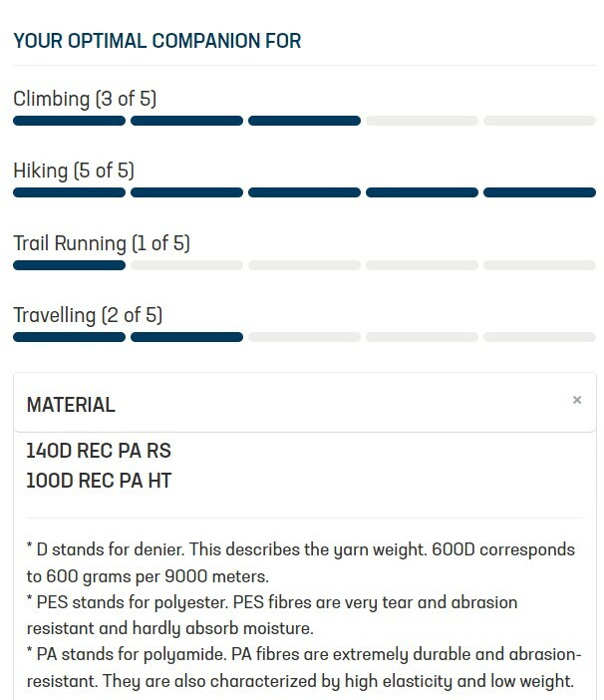604x700 pixels.
Task: Collapse the MATERIAL section header
Action: point(71,405)
